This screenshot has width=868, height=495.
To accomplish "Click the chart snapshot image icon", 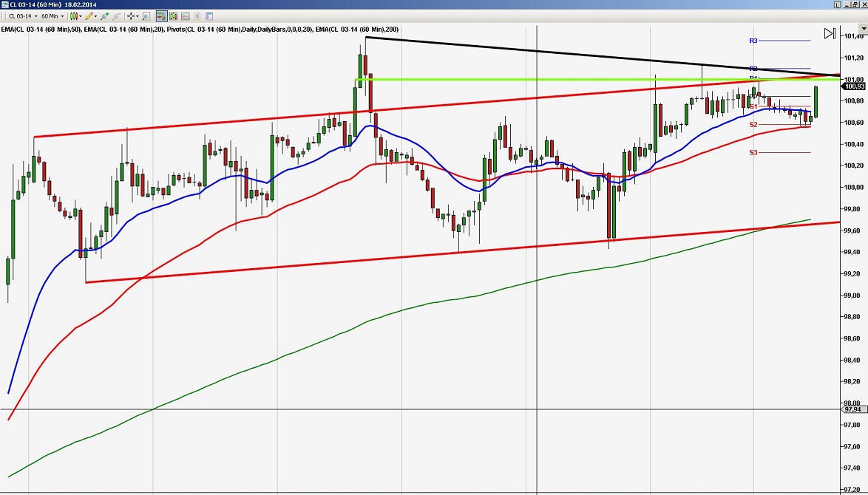I will pos(184,16).
